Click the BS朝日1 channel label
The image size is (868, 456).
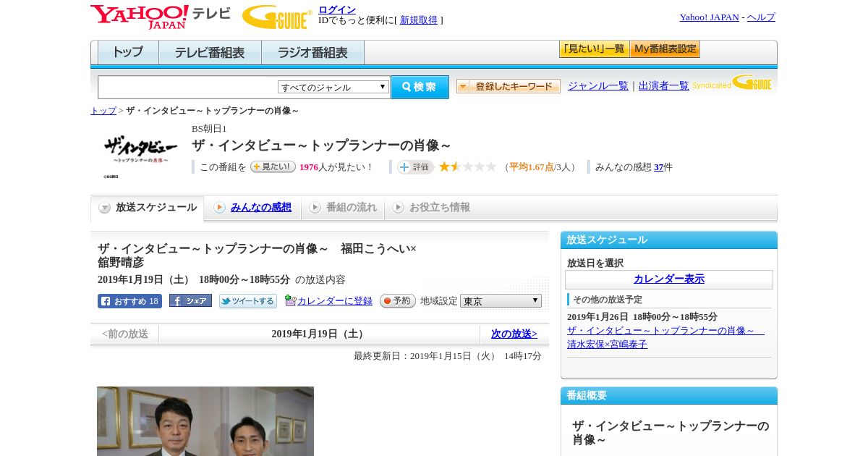[x=209, y=129]
